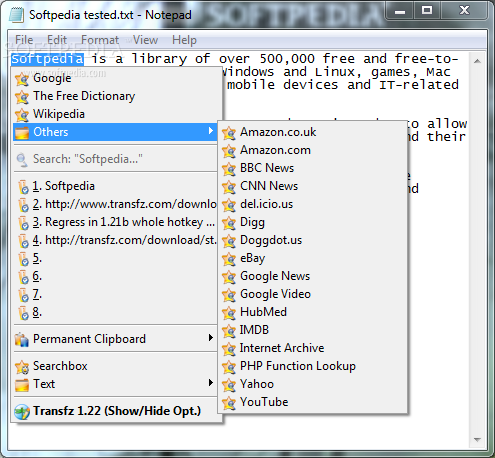Viewport: 495px width, 458px height.
Task: Choose PHP Function Lookup
Action: click(x=312, y=366)
